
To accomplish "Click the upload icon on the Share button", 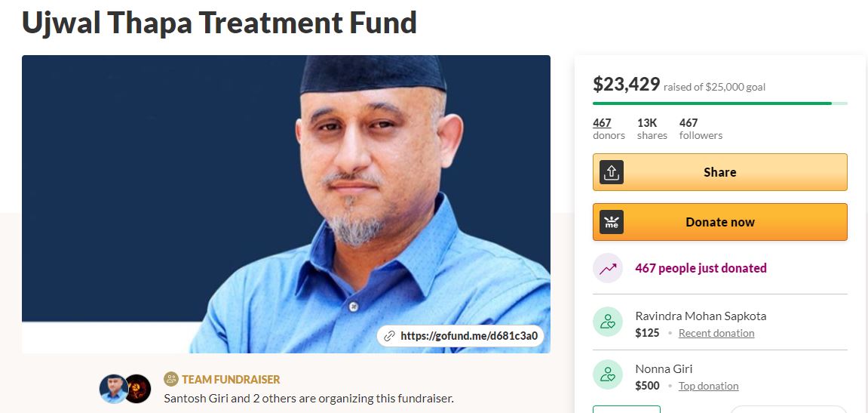I will tap(611, 172).
